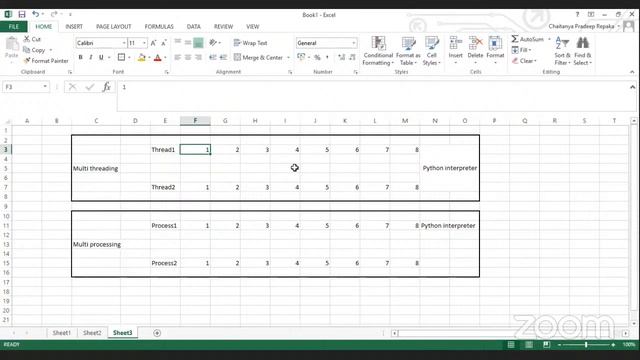Click the Orientation text angle icon
The height and width of the screenshot is (360, 640).
tap(213, 43)
